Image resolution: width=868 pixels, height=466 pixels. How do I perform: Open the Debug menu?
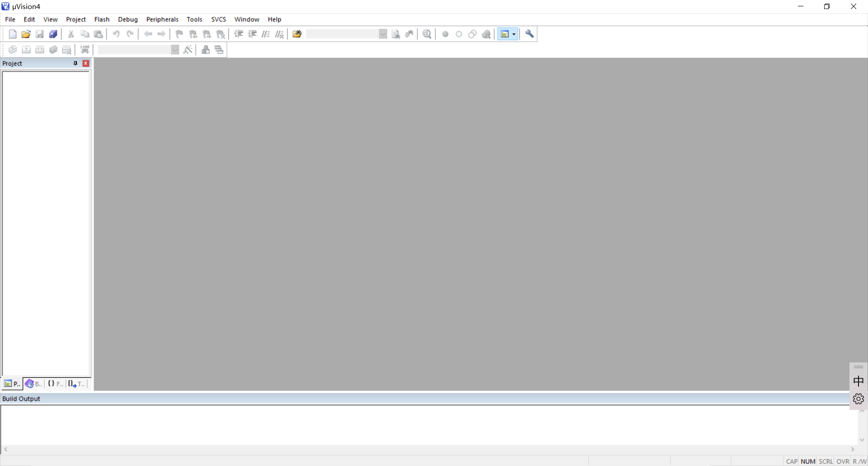point(128,19)
